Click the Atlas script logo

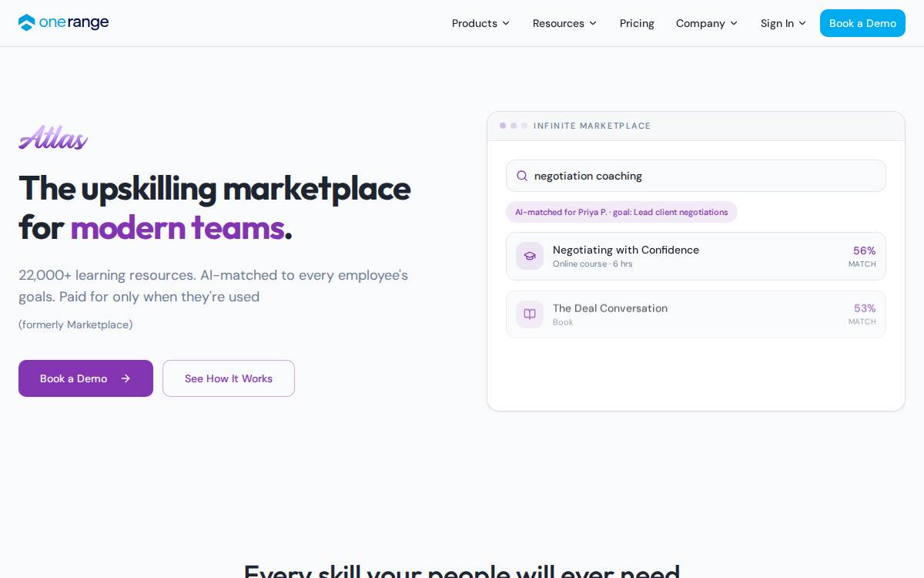click(x=53, y=137)
